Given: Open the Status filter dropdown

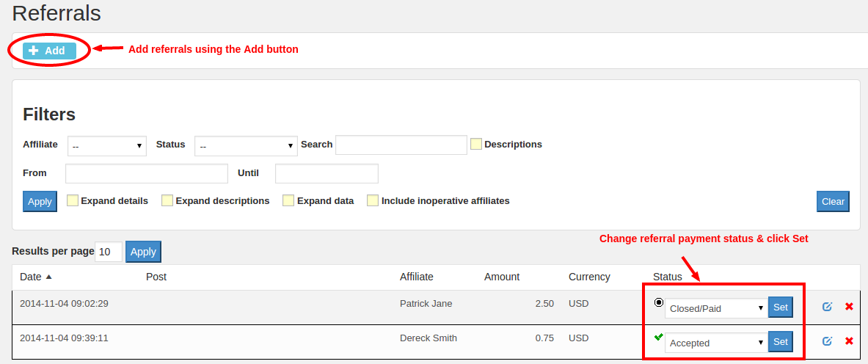Looking at the screenshot, I should 246,146.
